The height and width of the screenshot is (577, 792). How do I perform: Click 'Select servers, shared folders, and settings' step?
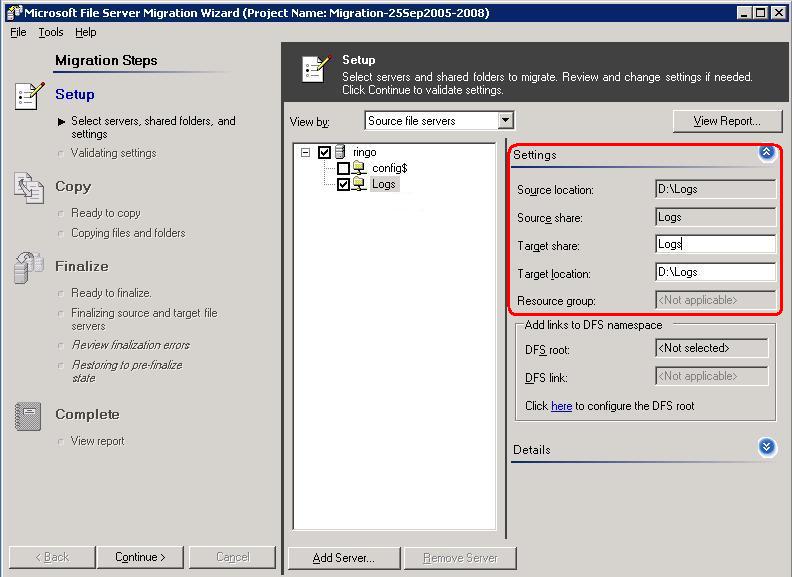pyautogui.click(x=153, y=127)
